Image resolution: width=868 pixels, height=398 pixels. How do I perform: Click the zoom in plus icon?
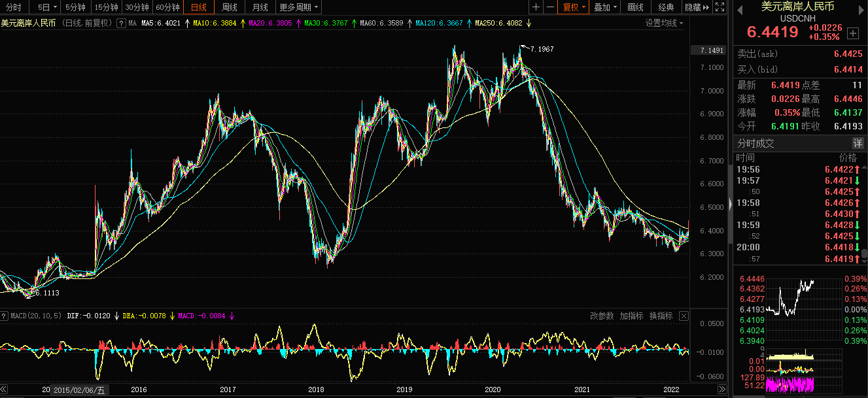(536, 7)
